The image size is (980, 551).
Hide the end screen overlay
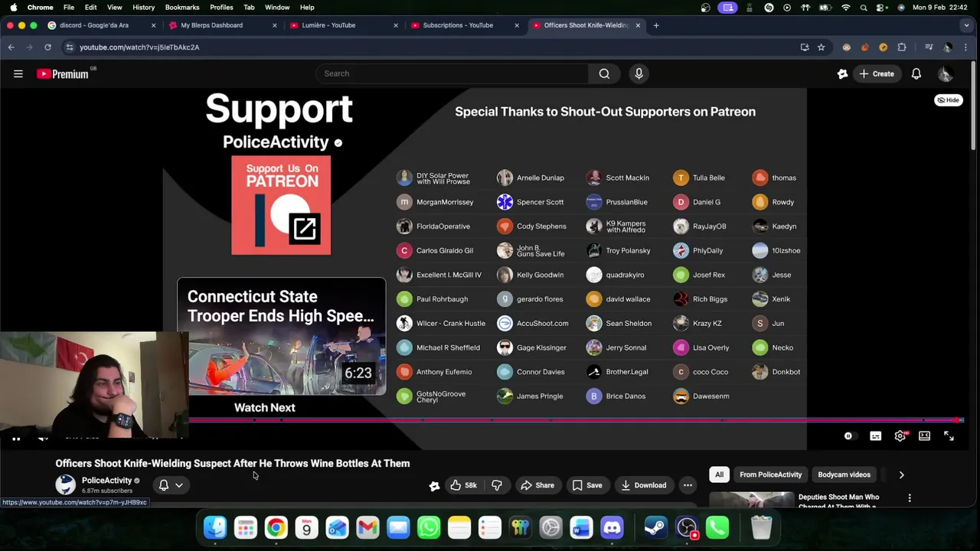[949, 100]
